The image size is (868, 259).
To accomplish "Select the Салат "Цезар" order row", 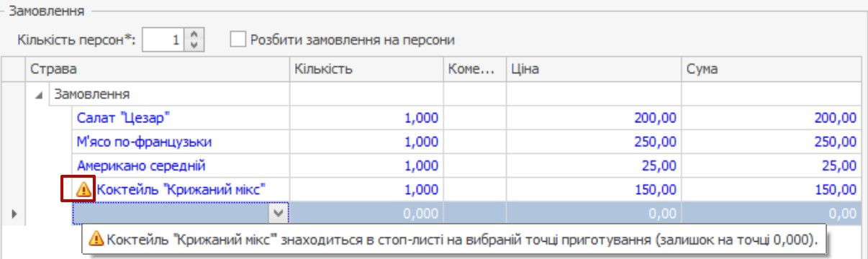I will pos(466,118).
